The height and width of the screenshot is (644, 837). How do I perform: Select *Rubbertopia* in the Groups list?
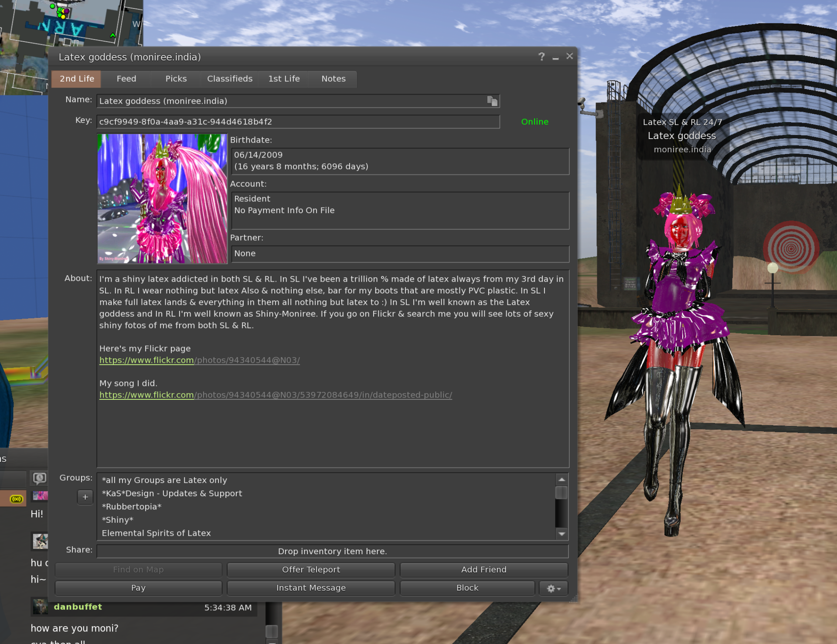[x=131, y=506]
